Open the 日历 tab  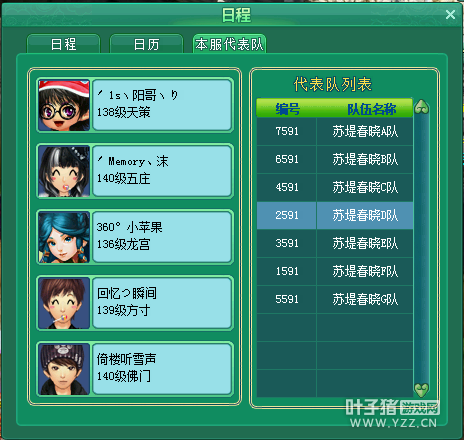click(x=146, y=44)
